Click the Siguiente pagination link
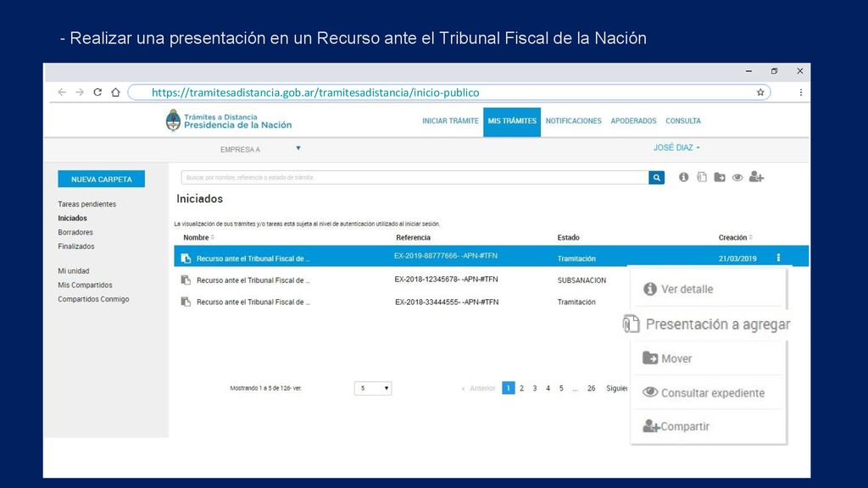 pyautogui.click(x=617, y=388)
